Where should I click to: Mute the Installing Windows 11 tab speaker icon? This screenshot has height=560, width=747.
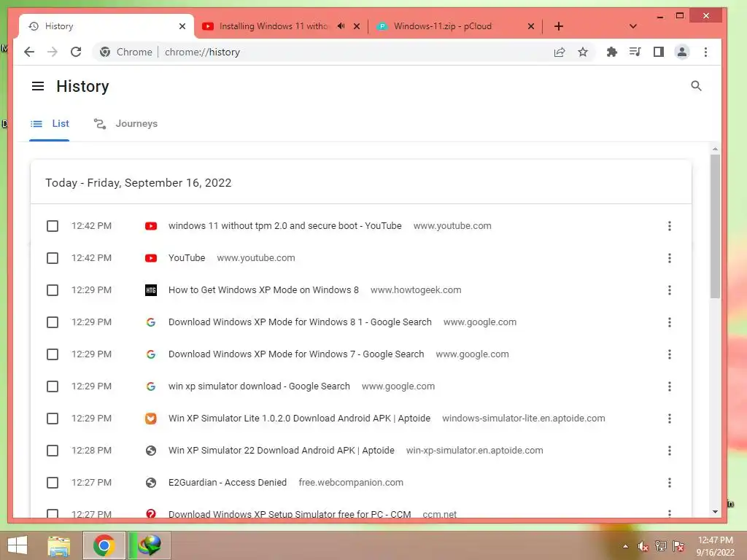coord(341,26)
